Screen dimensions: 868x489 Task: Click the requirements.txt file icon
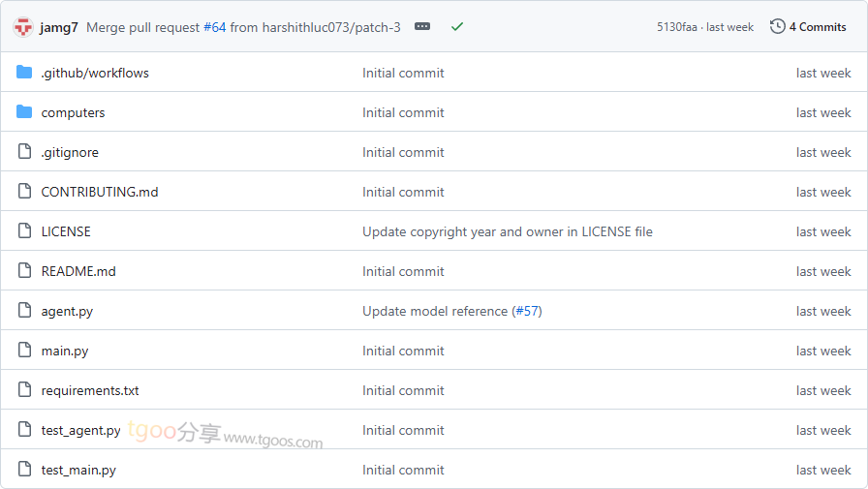24,390
